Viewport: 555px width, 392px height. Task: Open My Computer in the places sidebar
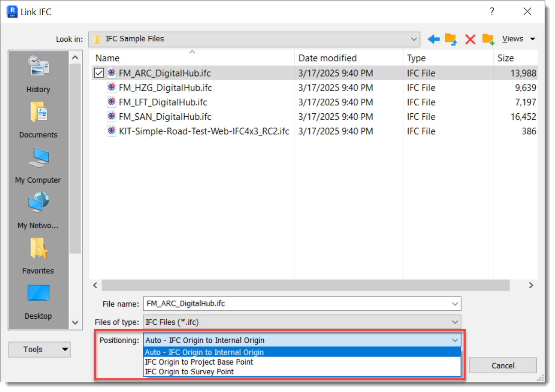pos(38,165)
